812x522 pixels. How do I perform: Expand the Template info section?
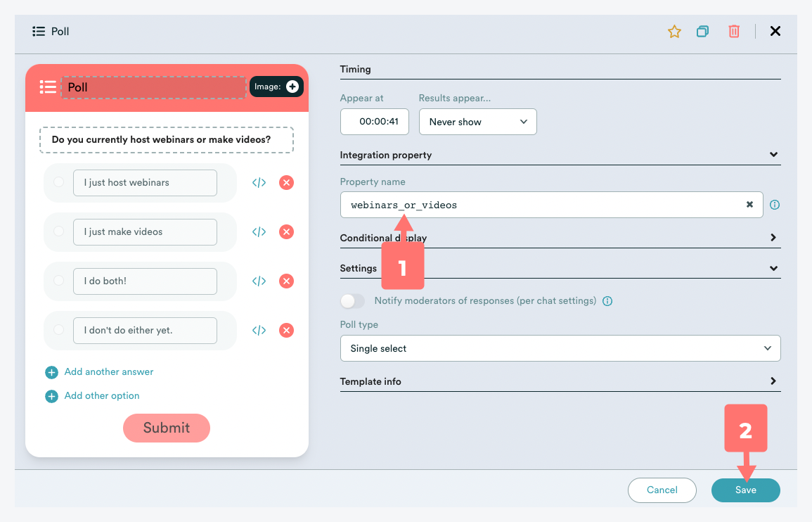[x=773, y=381]
